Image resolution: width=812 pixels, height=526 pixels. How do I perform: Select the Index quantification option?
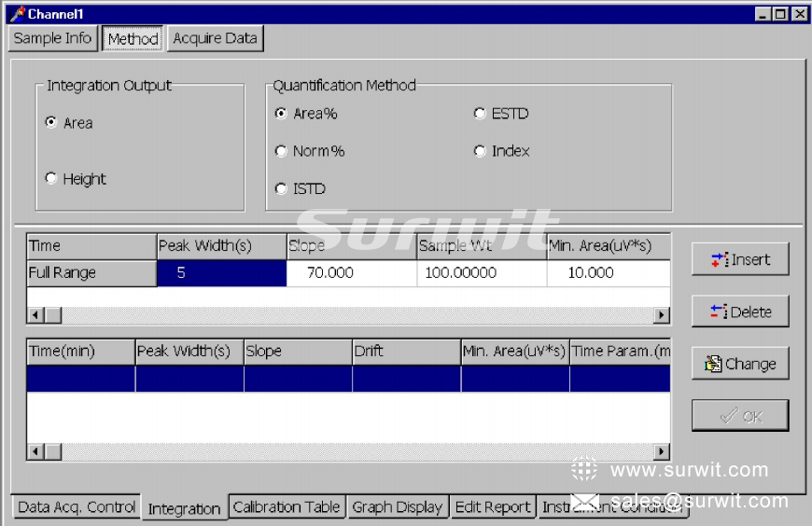point(480,151)
